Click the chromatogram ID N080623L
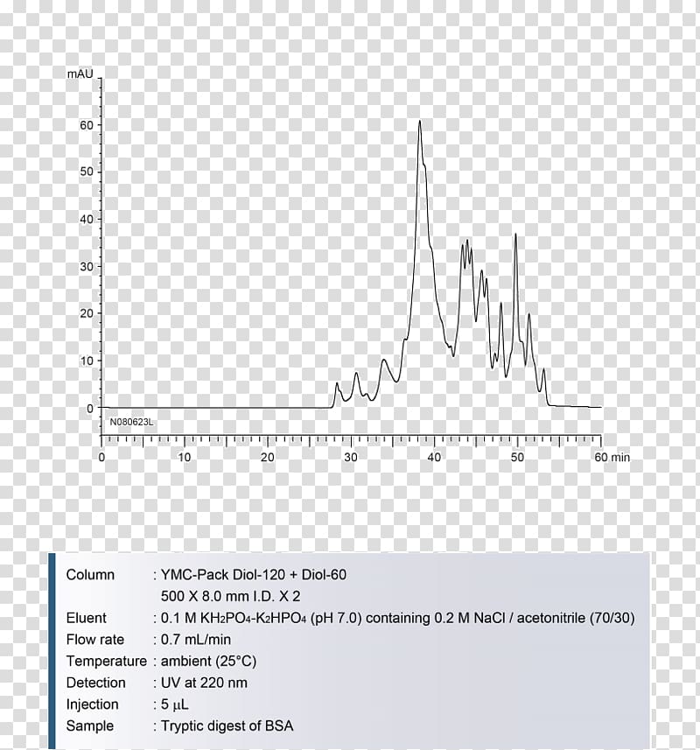 coord(132,422)
